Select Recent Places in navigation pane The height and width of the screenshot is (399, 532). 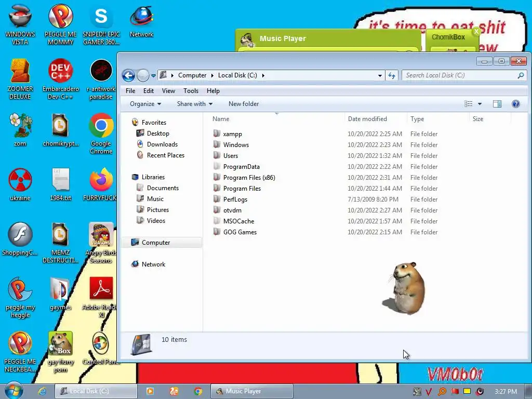(165, 155)
